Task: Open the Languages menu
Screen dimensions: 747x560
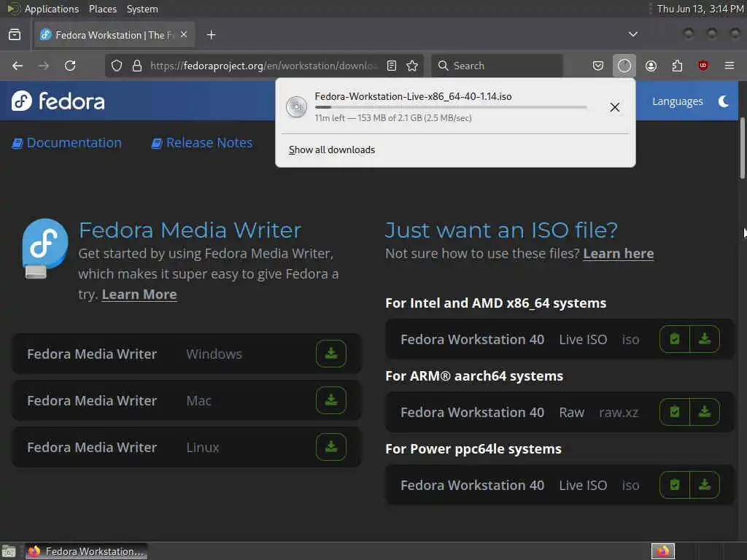Action: point(678,101)
